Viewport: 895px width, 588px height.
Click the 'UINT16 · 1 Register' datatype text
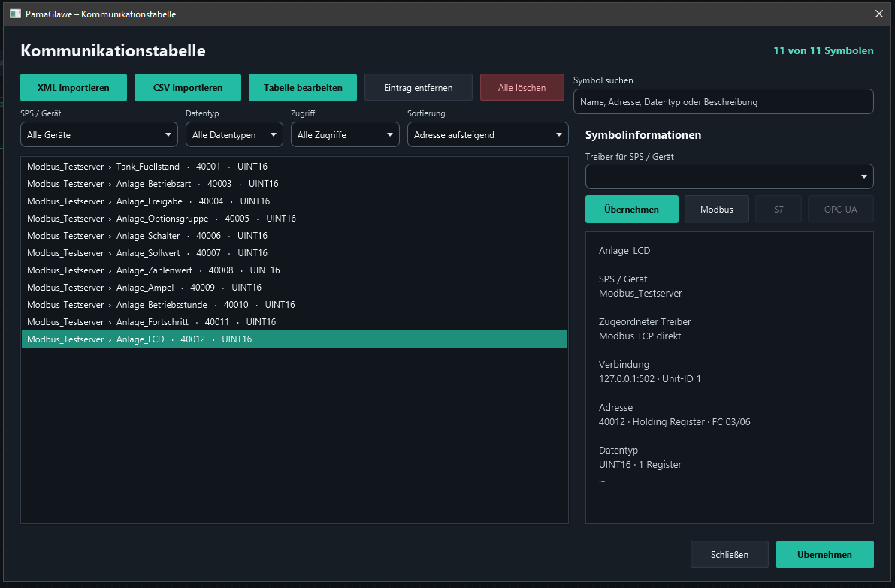640,465
